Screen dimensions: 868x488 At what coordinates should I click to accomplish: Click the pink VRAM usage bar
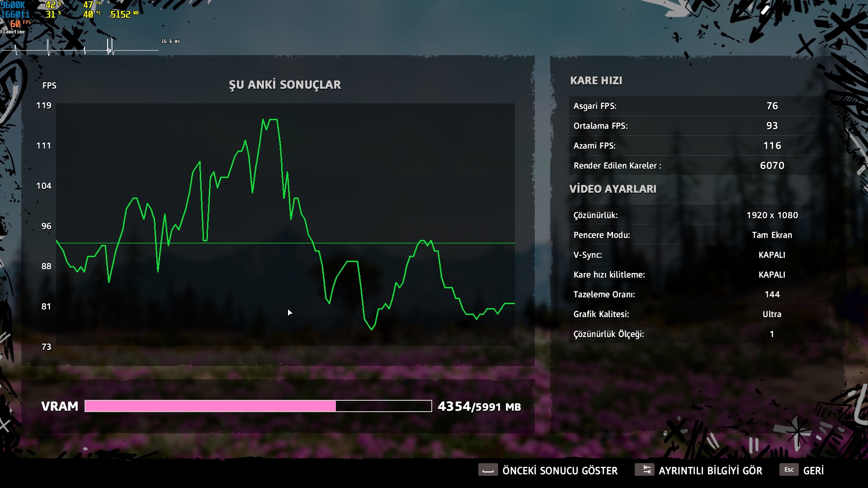[x=210, y=406]
